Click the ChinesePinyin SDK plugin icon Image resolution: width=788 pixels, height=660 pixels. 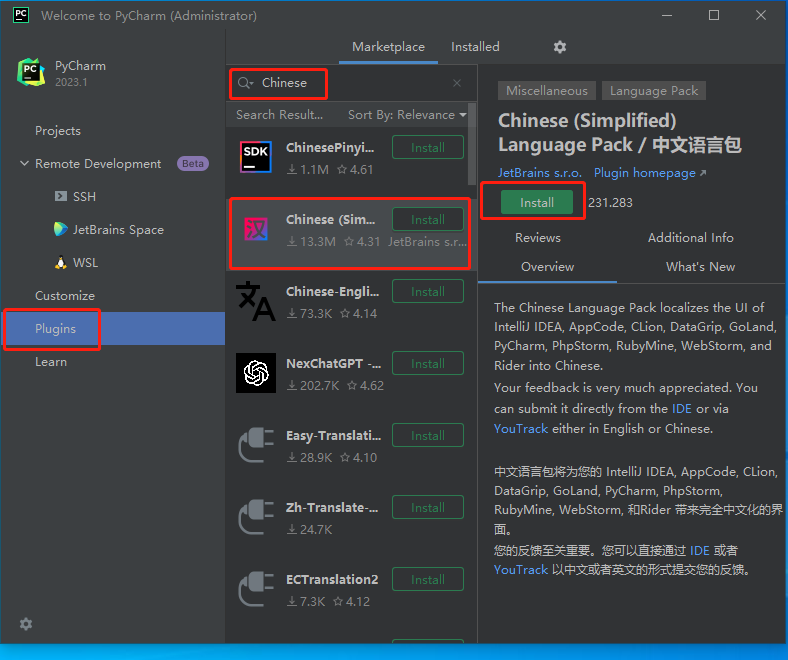click(256, 157)
